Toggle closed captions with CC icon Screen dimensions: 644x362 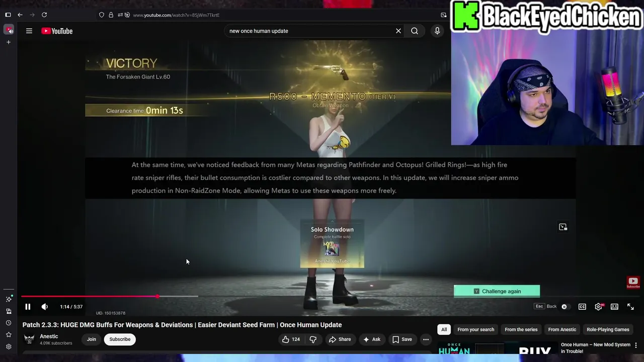tap(582, 307)
